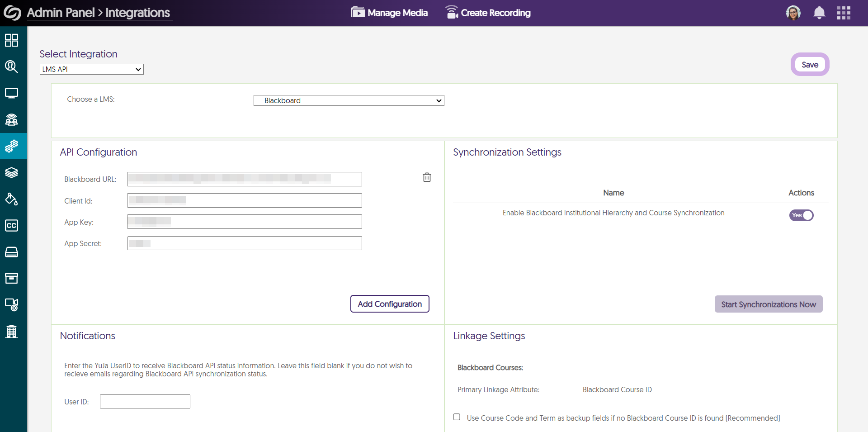Select the monitor icon in the sidebar
Screen dimensions: 868x432
pos(11,93)
